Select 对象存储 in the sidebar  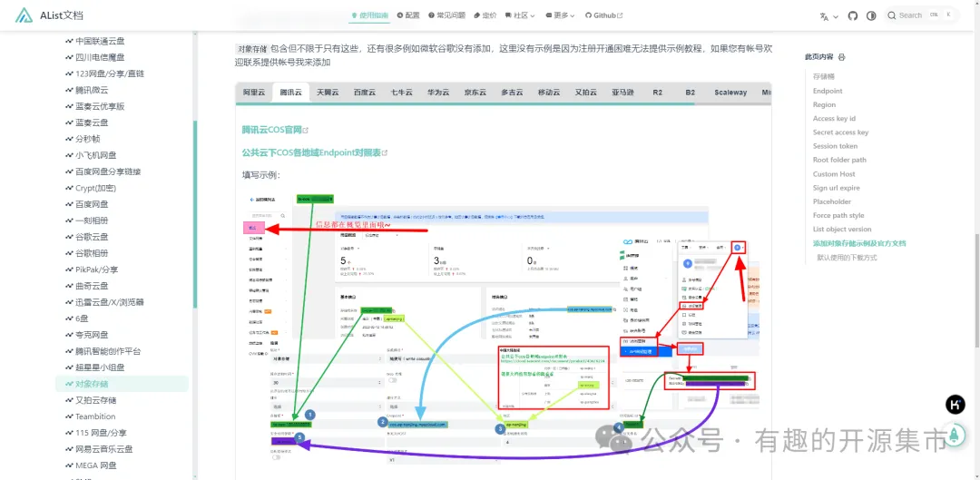pyautogui.click(x=122, y=384)
